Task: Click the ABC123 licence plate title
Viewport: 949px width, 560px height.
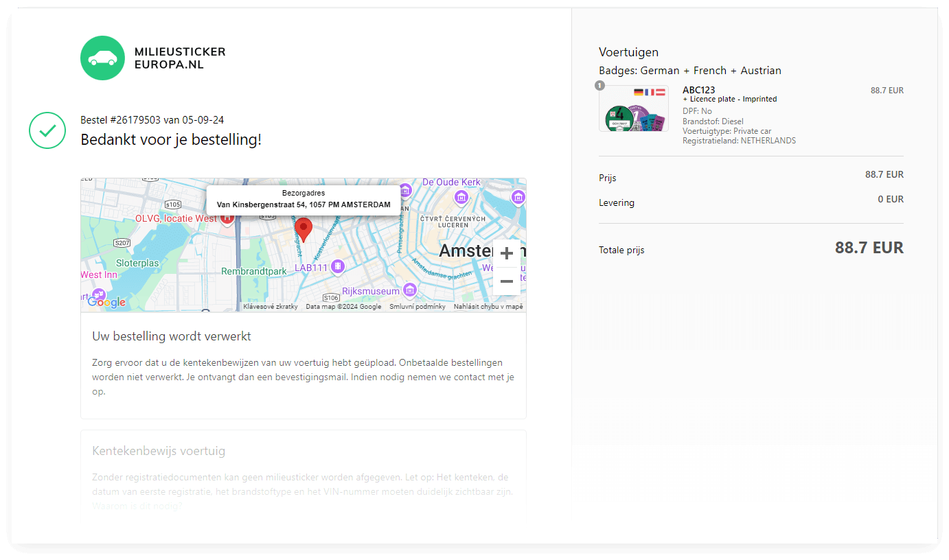Action: 698,90
